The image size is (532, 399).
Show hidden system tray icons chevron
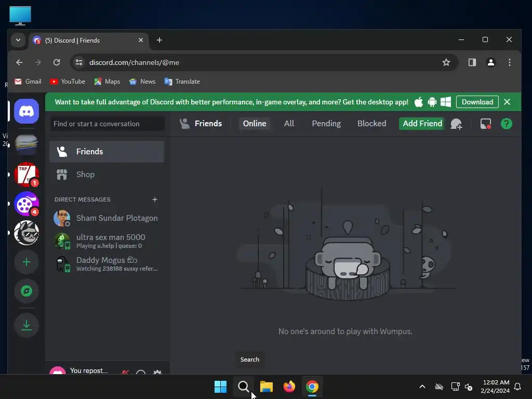tap(422, 387)
